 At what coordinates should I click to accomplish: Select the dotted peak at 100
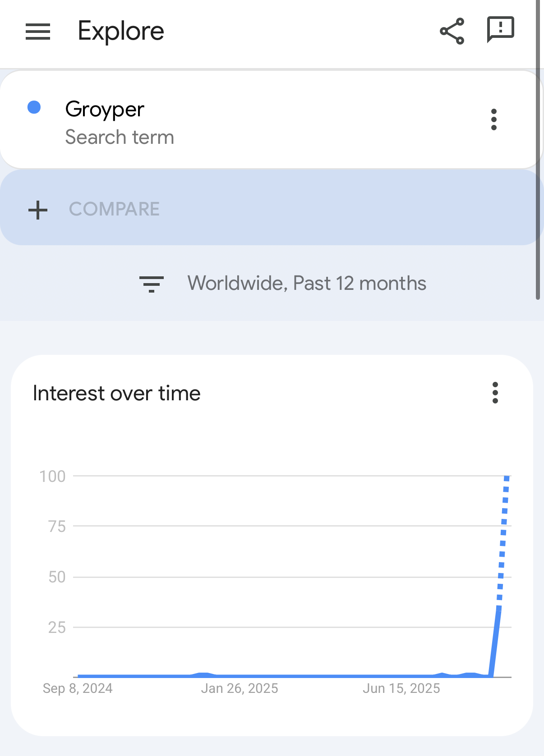click(507, 478)
